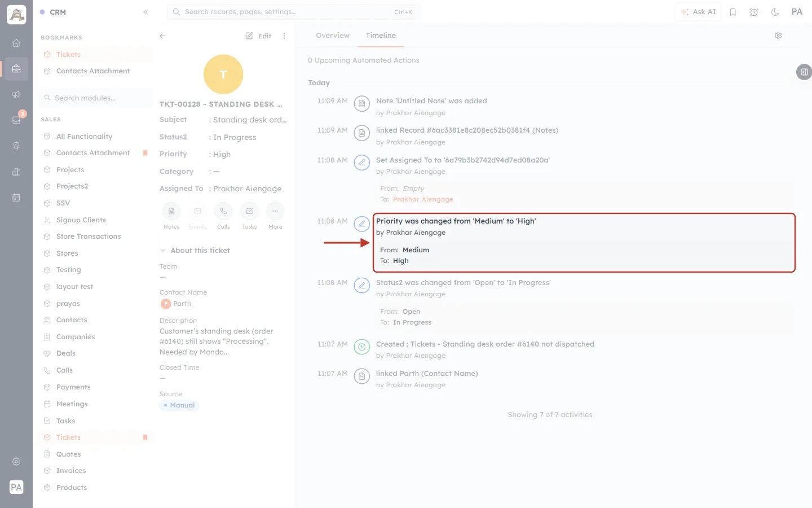The image size is (812, 508).
Task: Collapse the About this ticket section
Action: coord(163,250)
